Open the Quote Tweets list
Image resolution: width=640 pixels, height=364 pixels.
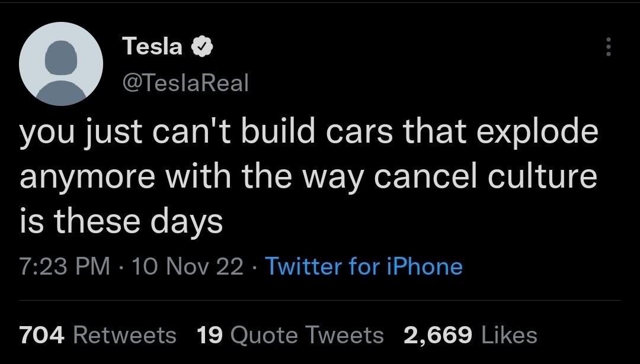(306, 335)
